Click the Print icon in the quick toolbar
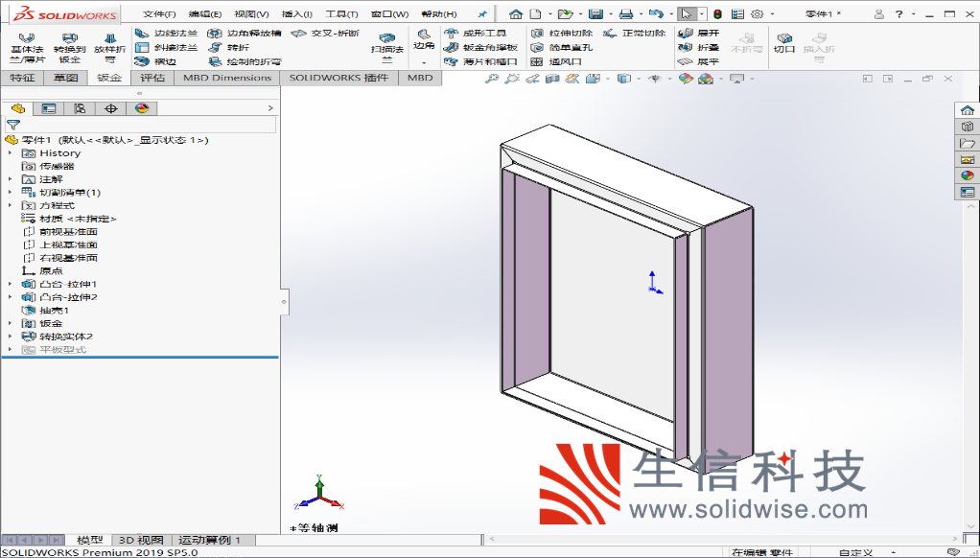The image size is (980, 558). coord(626,13)
